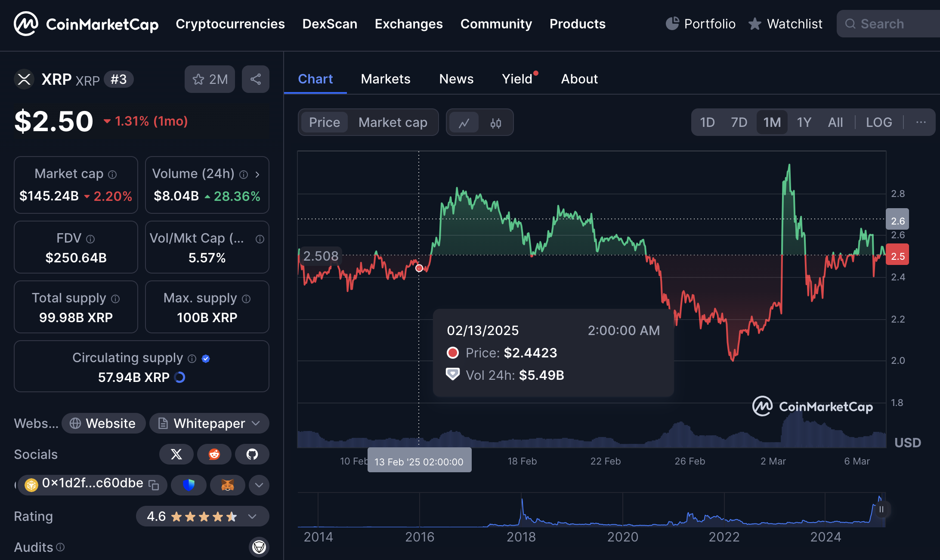The image size is (940, 560).
Task: Select the 1Y time range
Action: 804,123
